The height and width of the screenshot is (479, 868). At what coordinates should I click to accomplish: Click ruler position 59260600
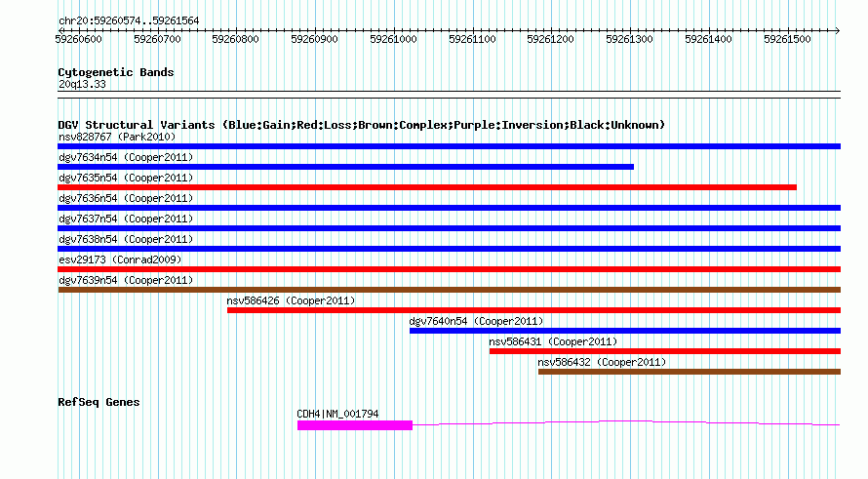pyautogui.click(x=79, y=39)
